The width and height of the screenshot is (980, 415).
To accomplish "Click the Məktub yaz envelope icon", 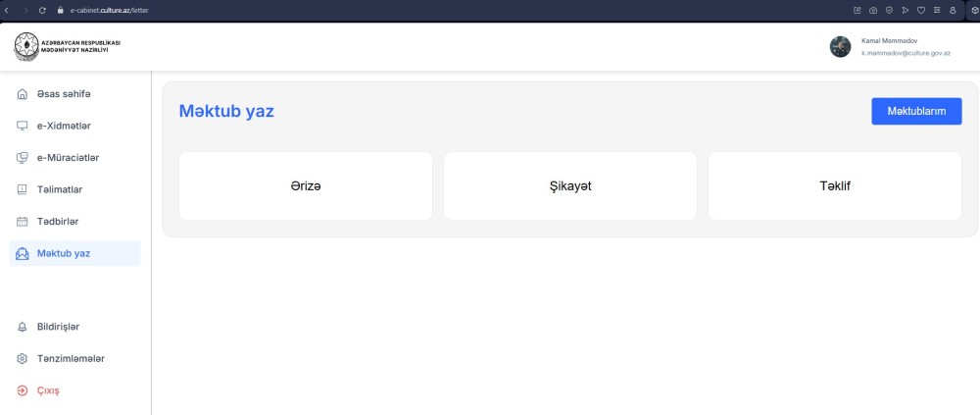I will click(22, 253).
